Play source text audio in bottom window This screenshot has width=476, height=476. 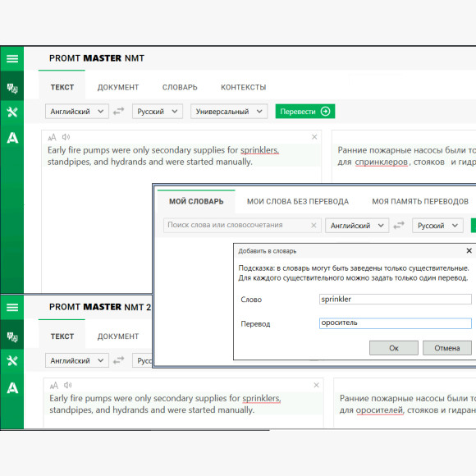tap(67, 385)
